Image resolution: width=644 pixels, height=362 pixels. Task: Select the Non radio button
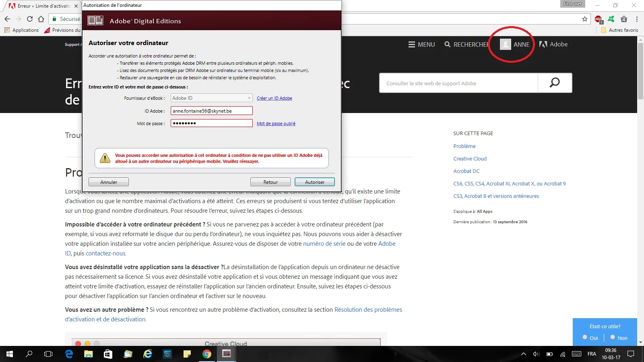coord(613,337)
